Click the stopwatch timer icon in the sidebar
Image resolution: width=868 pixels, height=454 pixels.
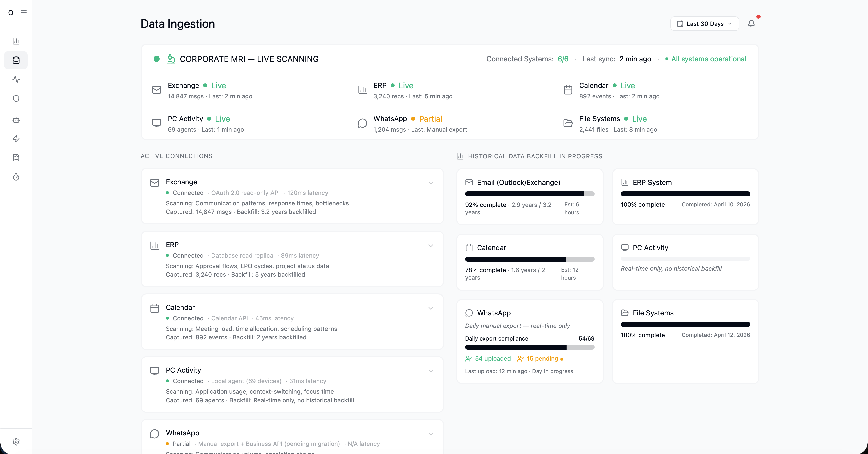point(16,177)
